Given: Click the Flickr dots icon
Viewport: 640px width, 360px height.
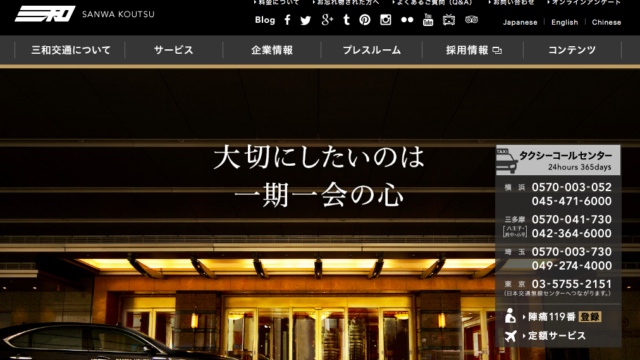Looking at the screenshot, I should (407, 20).
